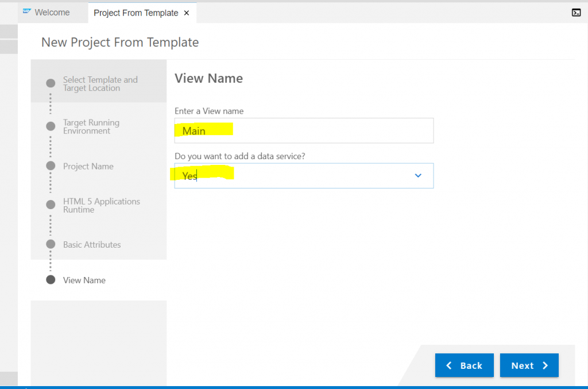The width and height of the screenshot is (588, 389).
Task: Click the HTML 5 Applications Runtime bullet icon
Action: tap(51, 205)
